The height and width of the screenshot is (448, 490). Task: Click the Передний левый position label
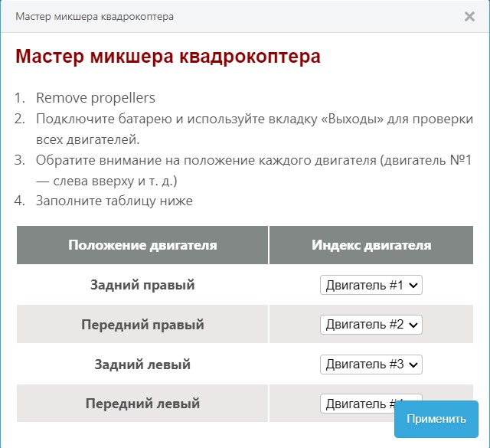click(142, 404)
